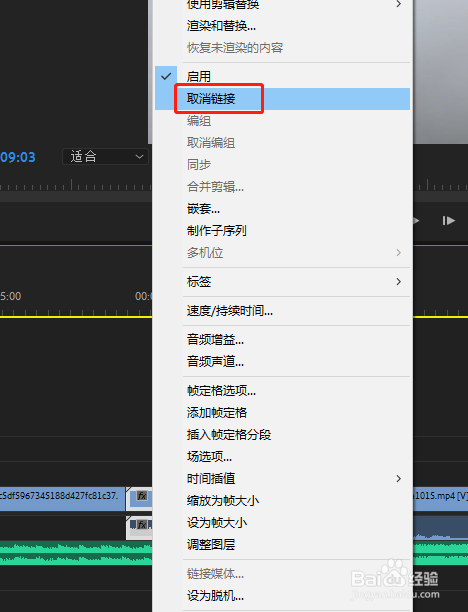Select 制作子序列 menu entry

point(283,231)
